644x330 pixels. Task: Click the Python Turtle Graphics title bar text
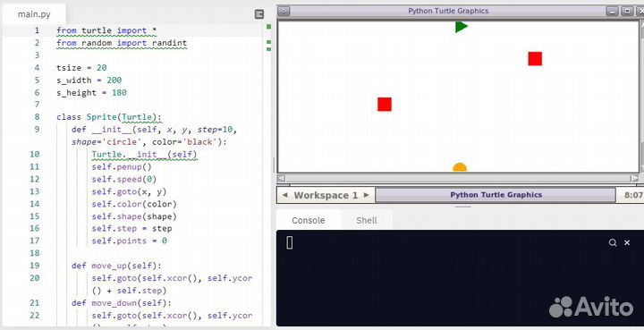(x=448, y=11)
